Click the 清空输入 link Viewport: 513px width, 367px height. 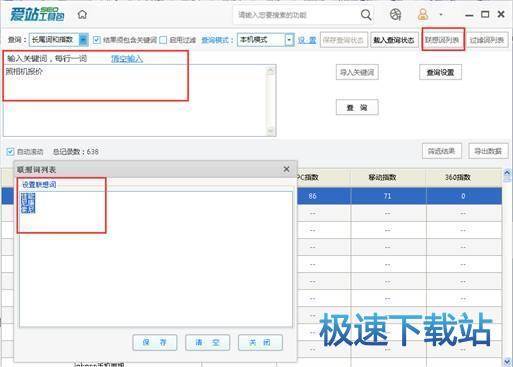click(127, 59)
